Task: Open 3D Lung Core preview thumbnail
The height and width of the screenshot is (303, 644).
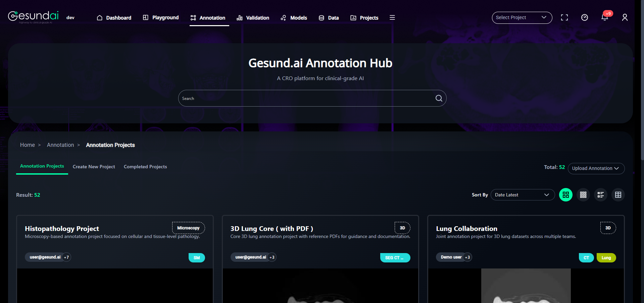Action: [320, 286]
